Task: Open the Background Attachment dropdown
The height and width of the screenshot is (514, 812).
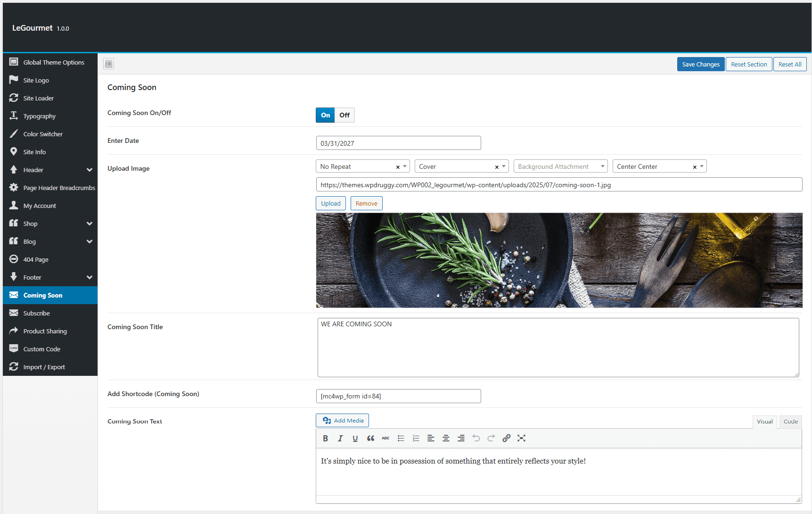Action: (560, 166)
